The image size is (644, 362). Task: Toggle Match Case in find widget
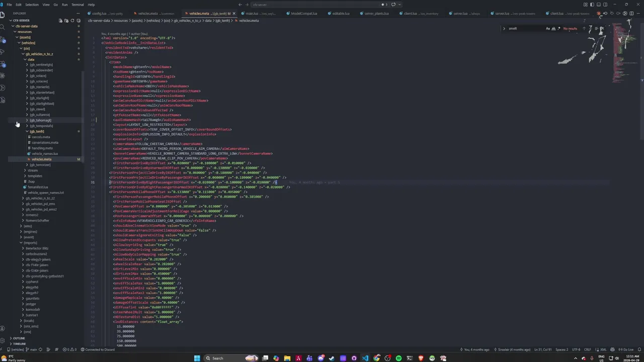point(548,29)
